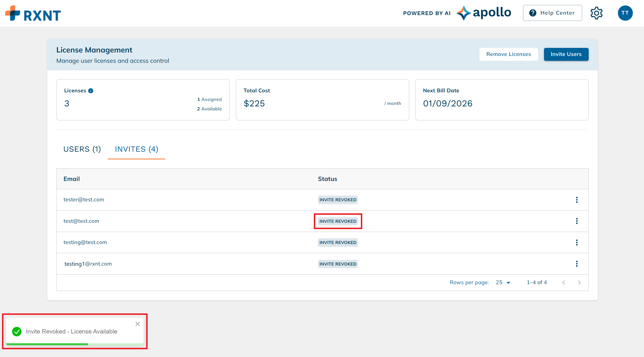644x357 pixels.
Task: Expand the rows per page dropdown
Action: (x=503, y=282)
